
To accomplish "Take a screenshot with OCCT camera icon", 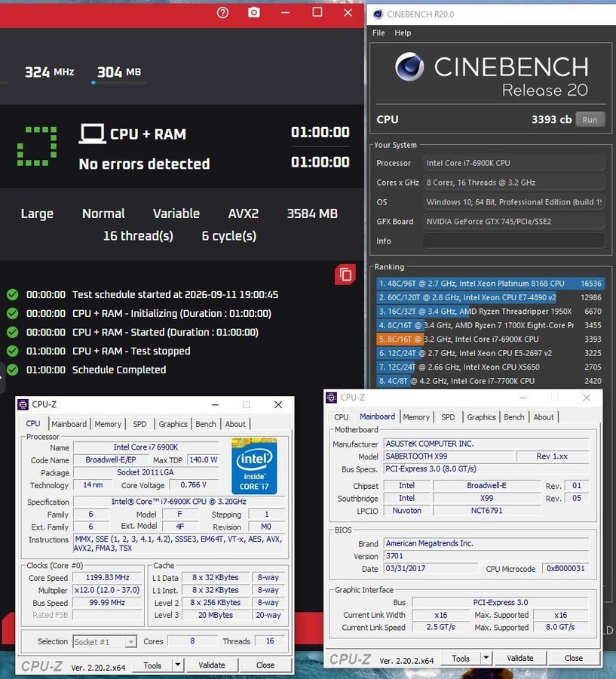I will pyautogui.click(x=253, y=13).
